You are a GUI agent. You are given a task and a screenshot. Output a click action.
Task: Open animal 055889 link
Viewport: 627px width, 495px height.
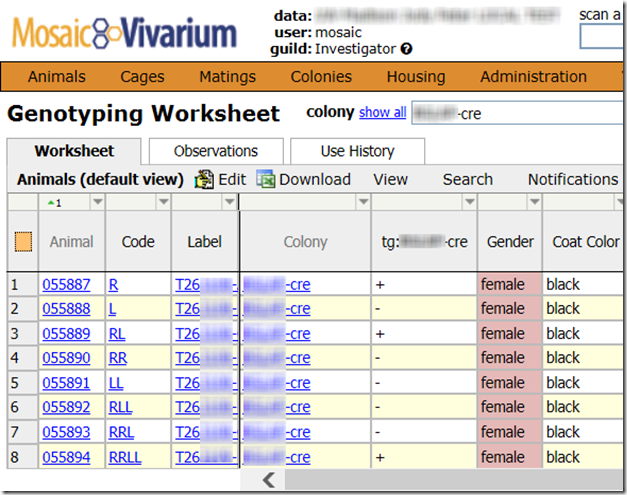[66, 333]
